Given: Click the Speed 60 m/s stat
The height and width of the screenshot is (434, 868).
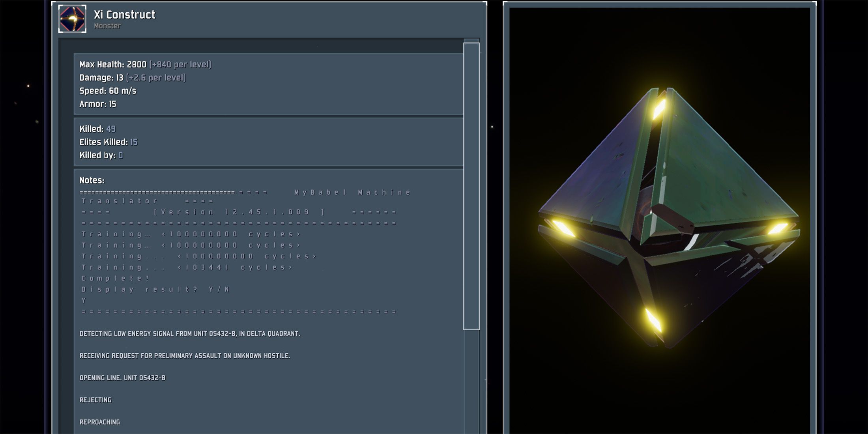Looking at the screenshot, I should [x=108, y=91].
